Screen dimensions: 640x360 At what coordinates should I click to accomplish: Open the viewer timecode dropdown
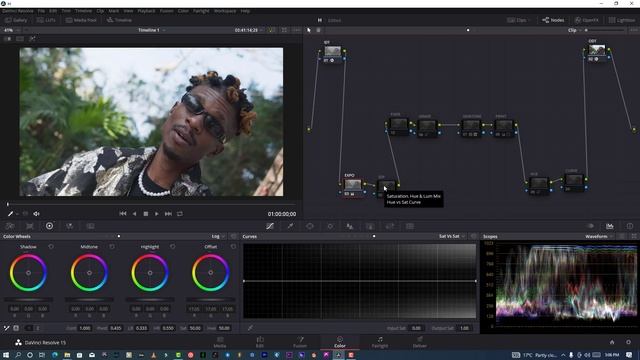(x=249, y=30)
